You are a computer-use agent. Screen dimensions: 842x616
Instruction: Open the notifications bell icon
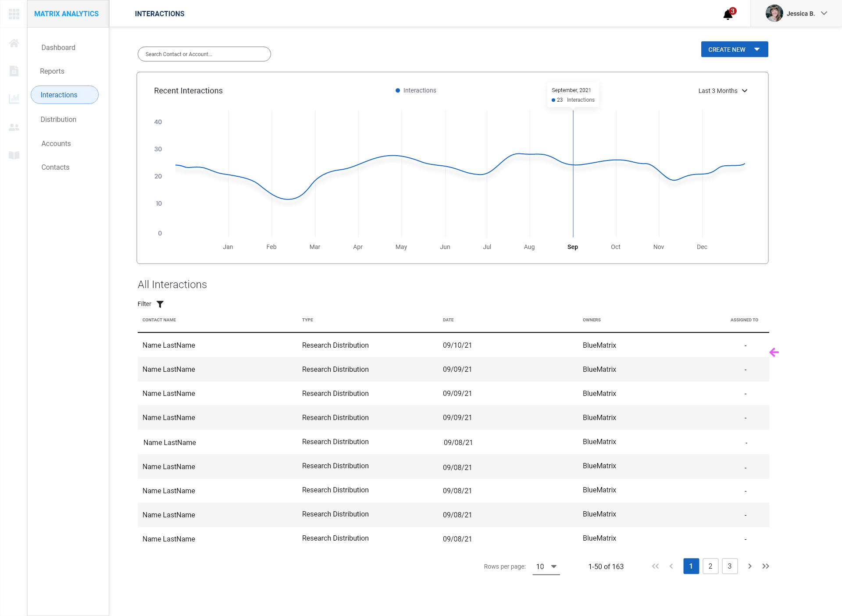[x=728, y=14]
